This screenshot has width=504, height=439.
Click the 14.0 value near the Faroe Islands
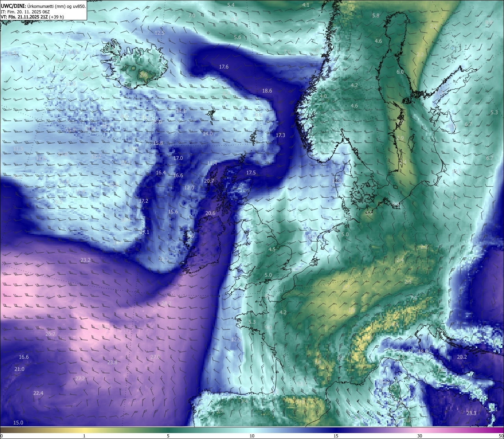point(208,134)
